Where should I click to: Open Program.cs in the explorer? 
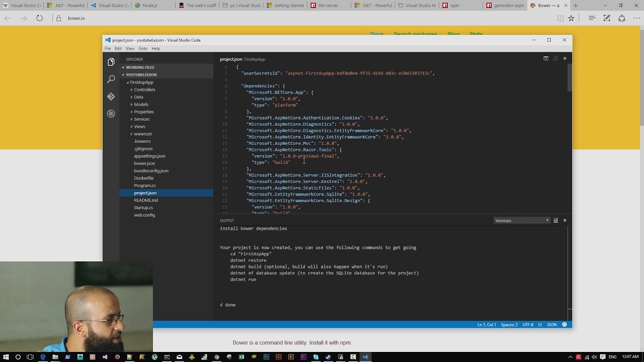[x=166, y=186]
